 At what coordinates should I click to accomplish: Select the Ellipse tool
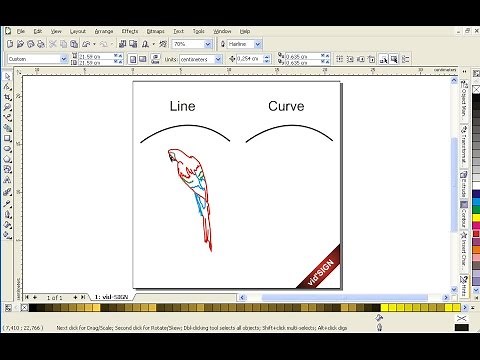[x=7, y=149]
